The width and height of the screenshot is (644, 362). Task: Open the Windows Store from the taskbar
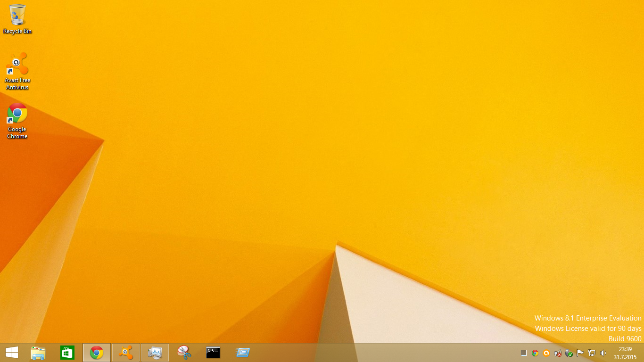pyautogui.click(x=67, y=353)
